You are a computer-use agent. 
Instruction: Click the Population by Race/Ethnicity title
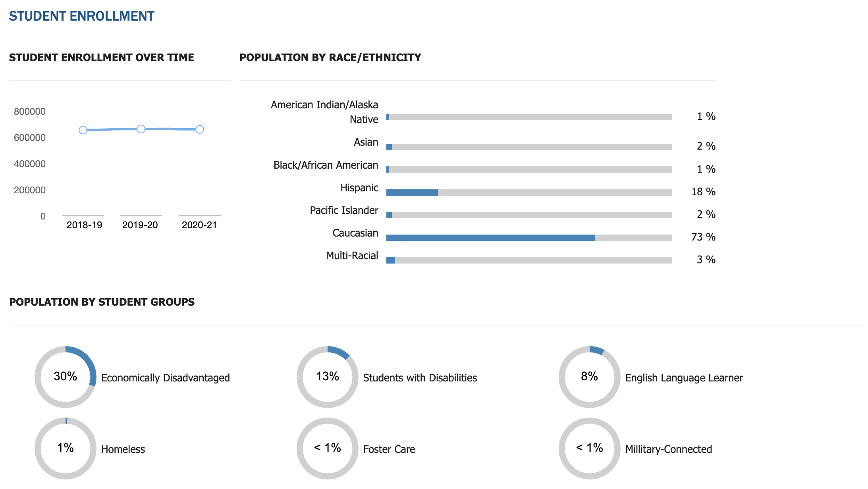point(330,58)
